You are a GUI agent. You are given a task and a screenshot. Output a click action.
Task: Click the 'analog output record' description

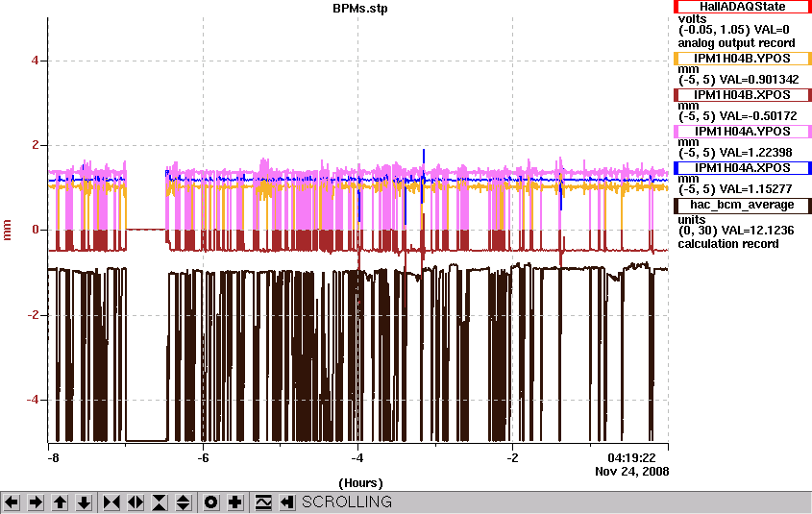point(736,43)
